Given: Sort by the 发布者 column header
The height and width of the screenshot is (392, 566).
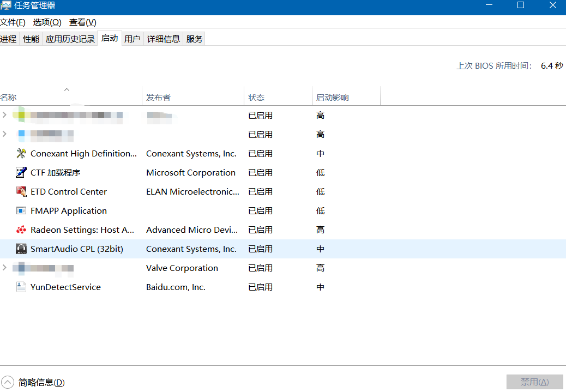Looking at the screenshot, I should (x=158, y=98).
